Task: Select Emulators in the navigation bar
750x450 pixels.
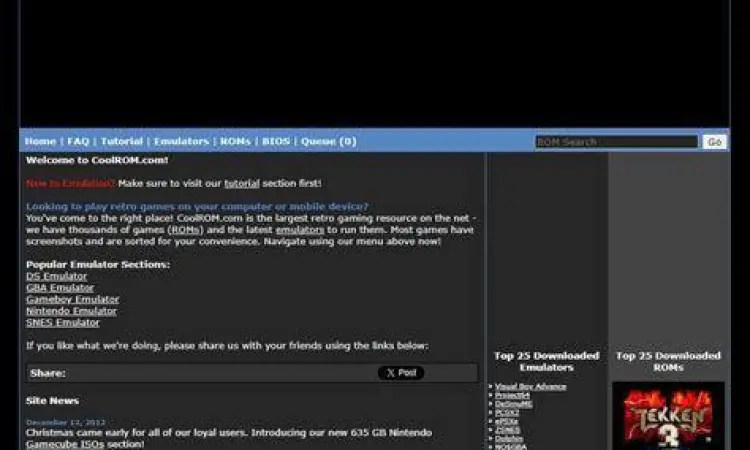Action: [181, 142]
